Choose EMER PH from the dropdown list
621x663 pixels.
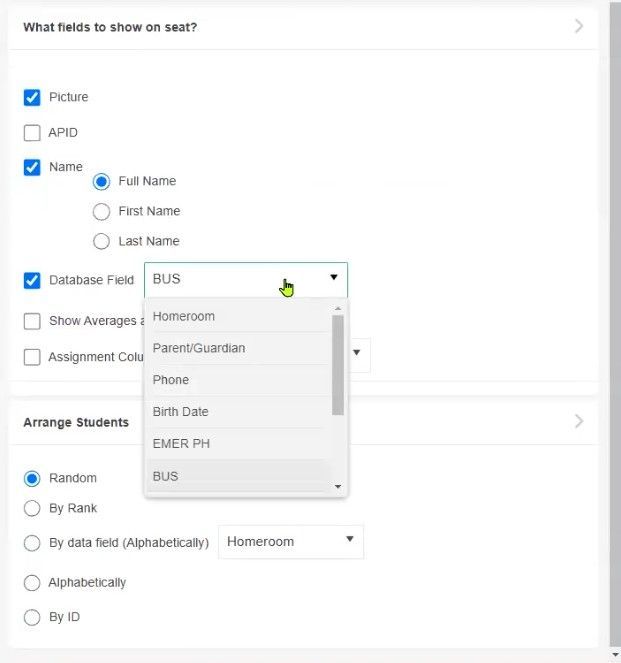click(x=238, y=444)
